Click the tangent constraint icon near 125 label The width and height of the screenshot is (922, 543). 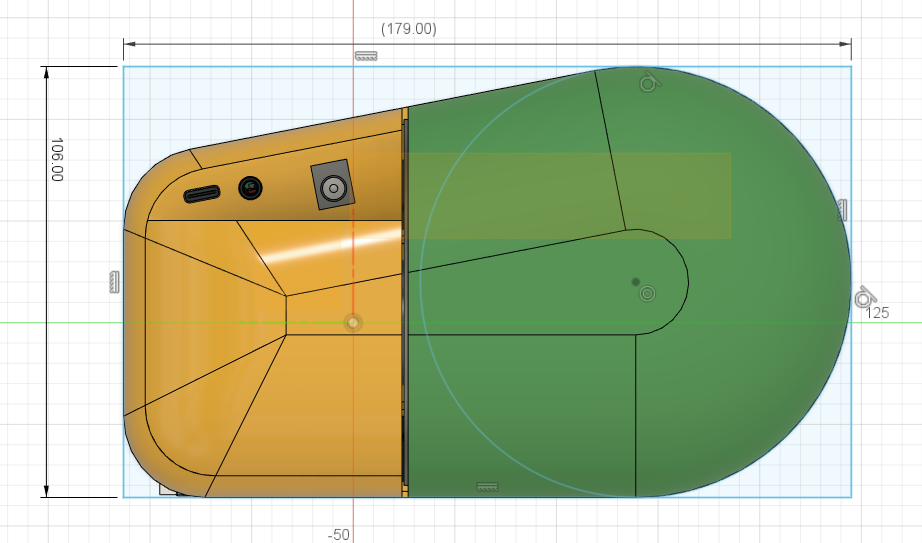(864, 297)
